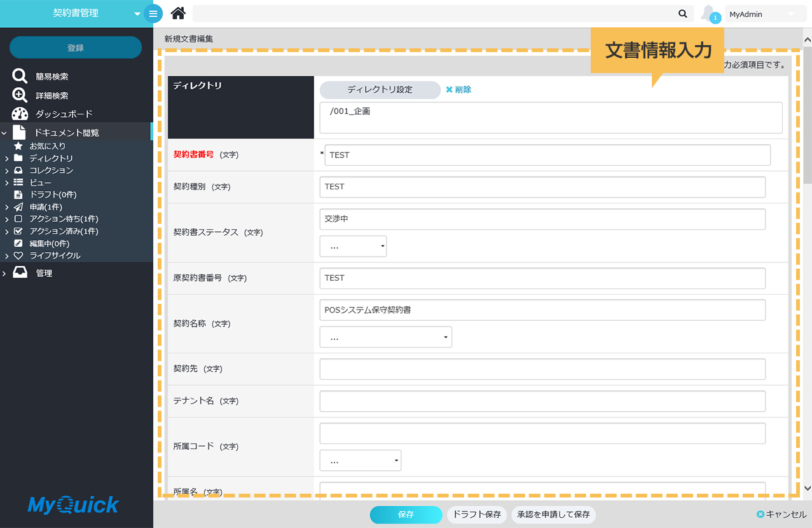
Task: Open 詳細検索 advanced search
Action: [x=51, y=95]
